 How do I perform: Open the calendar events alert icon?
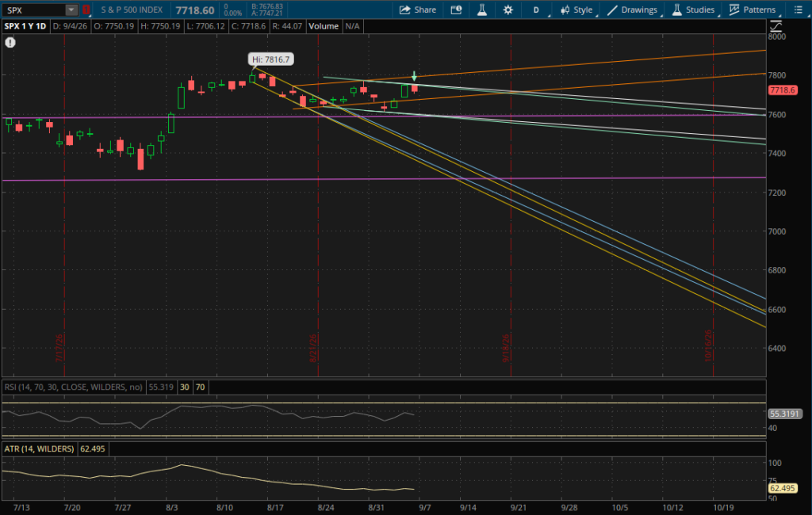pyautogui.click(x=456, y=10)
